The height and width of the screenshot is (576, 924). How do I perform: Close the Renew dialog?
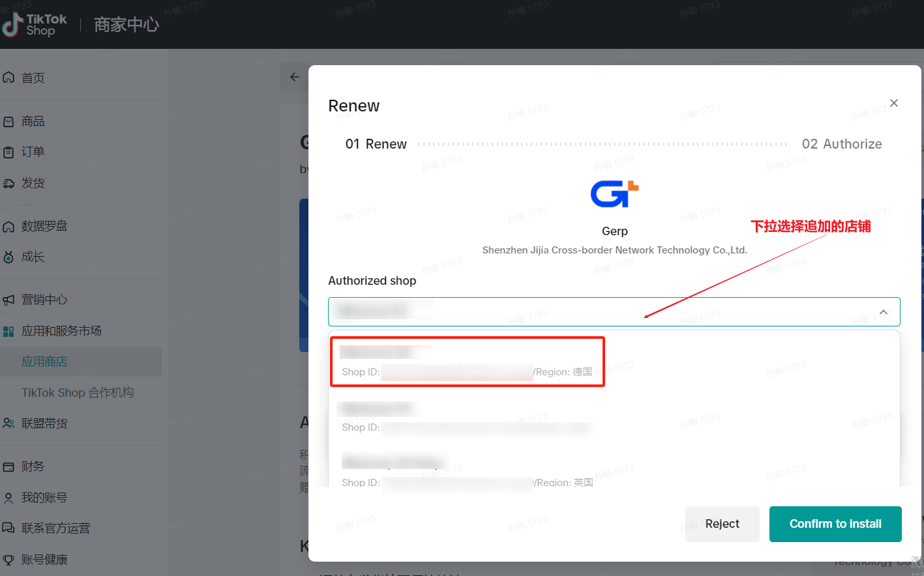pos(894,103)
